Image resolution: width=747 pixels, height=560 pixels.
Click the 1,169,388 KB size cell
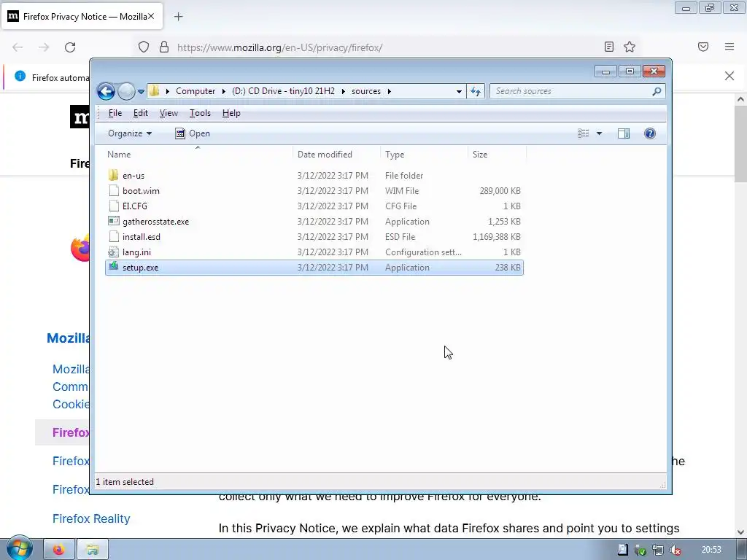pos(496,237)
